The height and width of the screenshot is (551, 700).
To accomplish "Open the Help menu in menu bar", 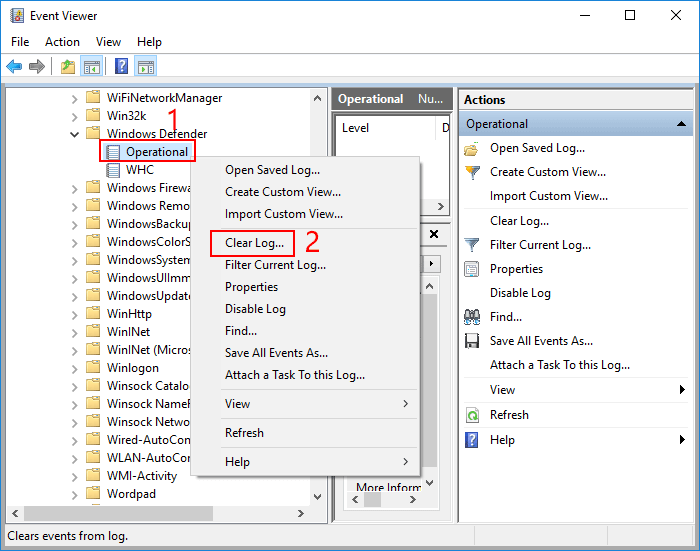I will 149,42.
